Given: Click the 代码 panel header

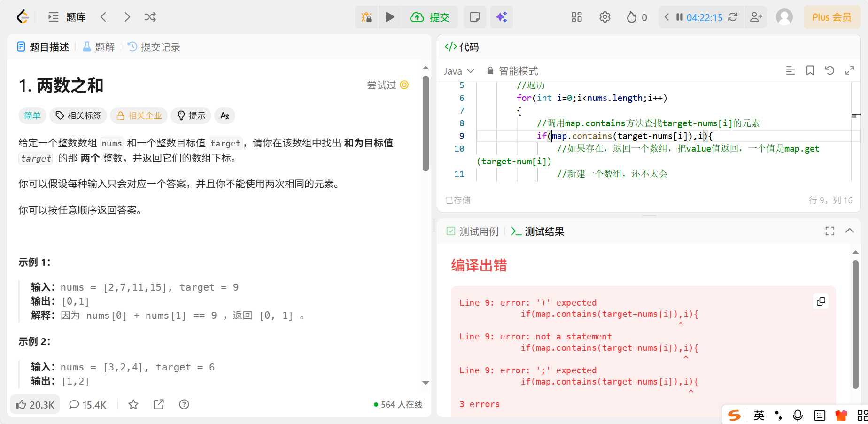Looking at the screenshot, I should coord(462,47).
